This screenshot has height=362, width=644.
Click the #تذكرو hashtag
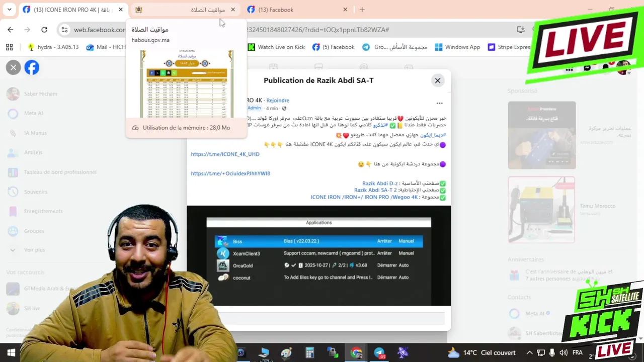(380, 125)
